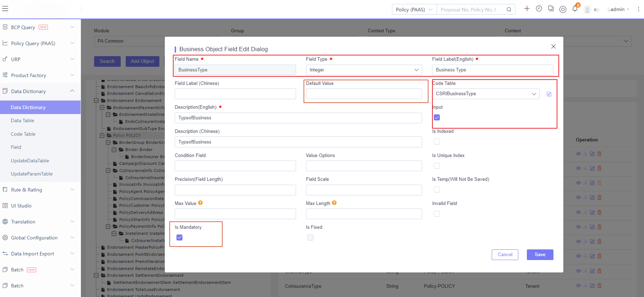Click the URP sidebar icon
Viewport: 644px width, 297px height.
coord(5,59)
